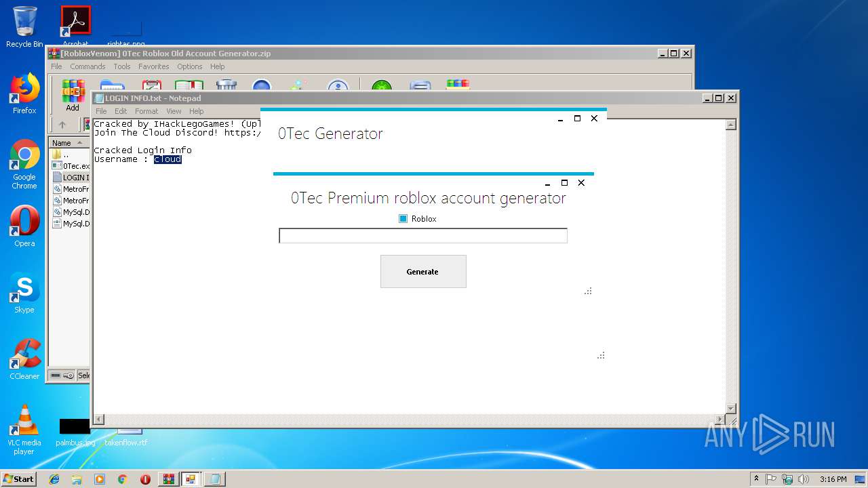Click the Add button in WinRAR toolbar
Screen dimensions: 868x488
point(72,96)
